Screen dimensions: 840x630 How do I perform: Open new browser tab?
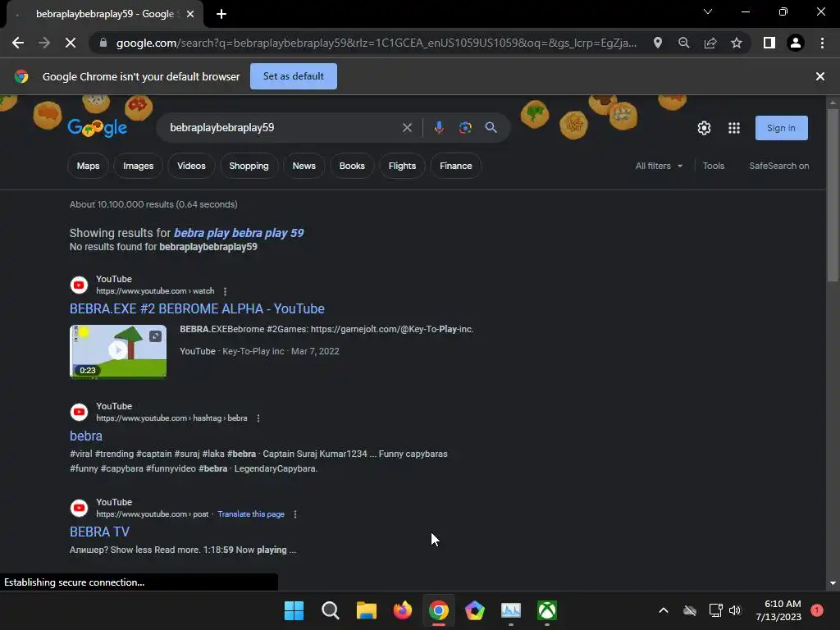coord(221,14)
